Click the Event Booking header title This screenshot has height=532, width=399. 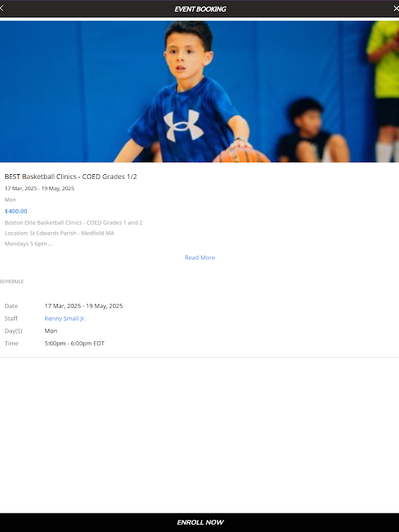pyautogui.click(x=200, y=9)
